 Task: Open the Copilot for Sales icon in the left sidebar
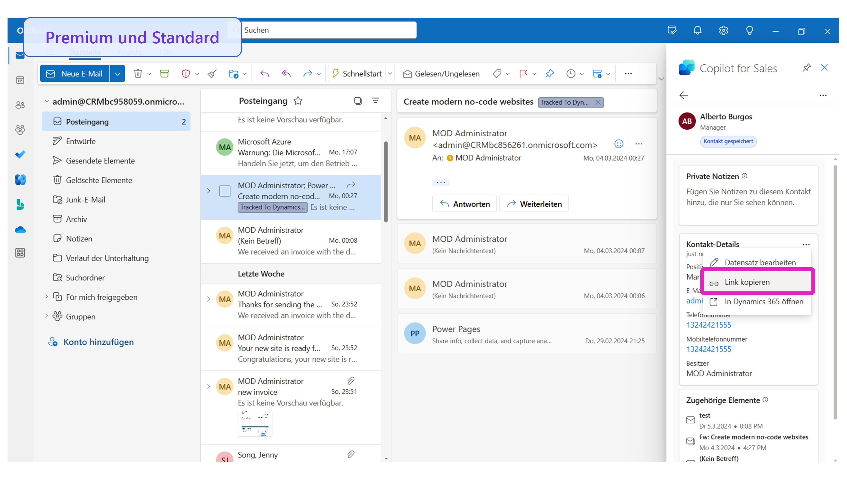tap(20, 180)
